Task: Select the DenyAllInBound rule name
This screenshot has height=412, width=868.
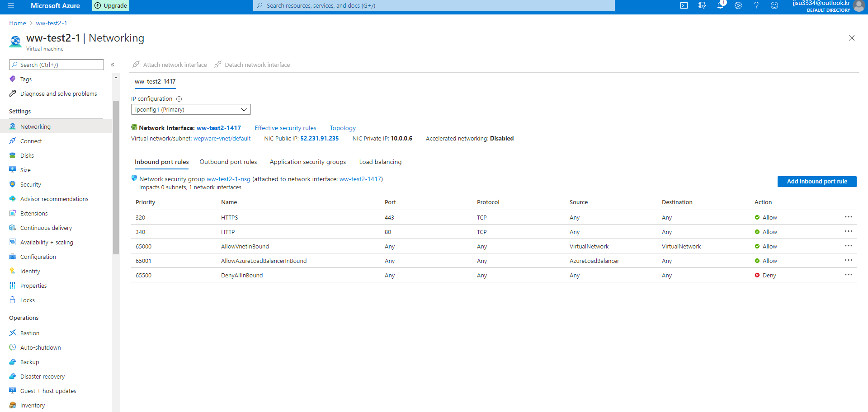Action: (242, 275)
